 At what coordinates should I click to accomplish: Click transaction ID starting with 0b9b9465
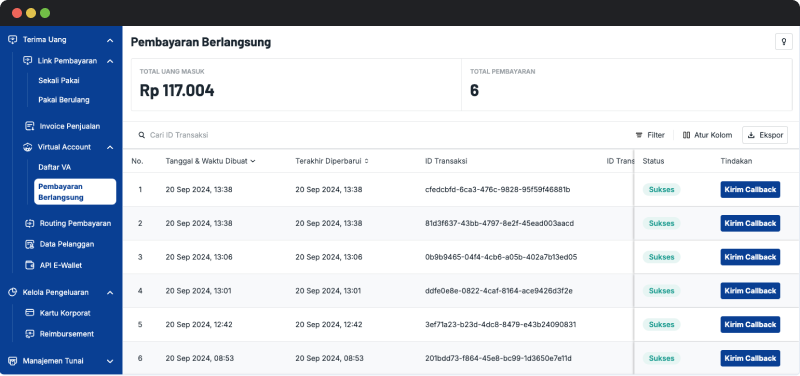point(501,257)
